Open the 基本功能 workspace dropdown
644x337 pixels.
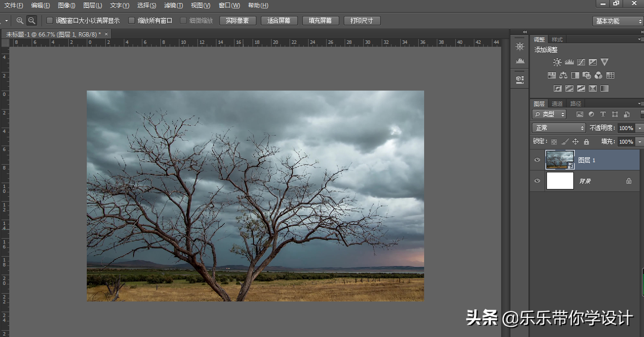[618, 21]
